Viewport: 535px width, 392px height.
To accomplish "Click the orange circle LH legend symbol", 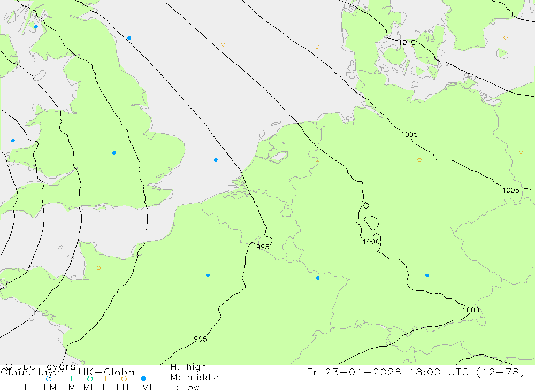I will 124,379.
